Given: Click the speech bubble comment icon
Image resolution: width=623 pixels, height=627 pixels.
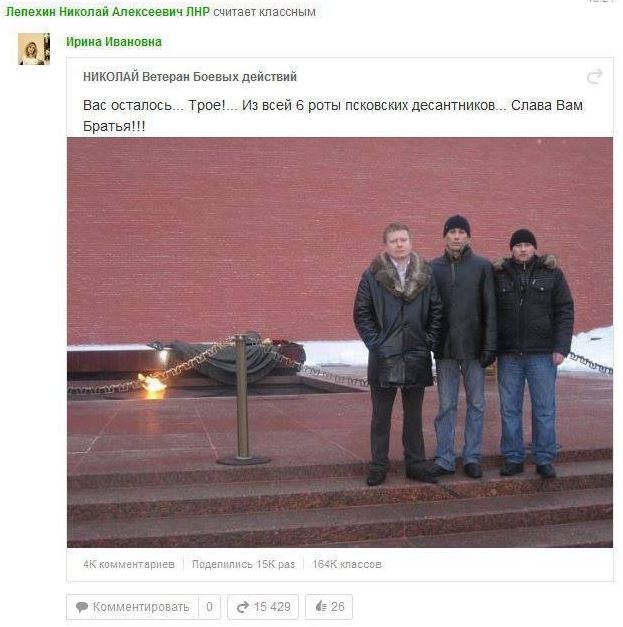Looking at the screenshot, I should pos(82,607).
